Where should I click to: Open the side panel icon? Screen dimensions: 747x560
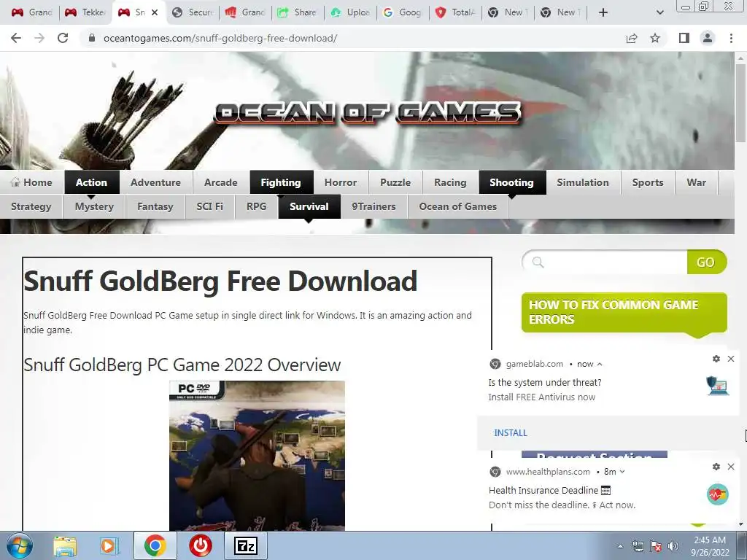pos(684,38)
